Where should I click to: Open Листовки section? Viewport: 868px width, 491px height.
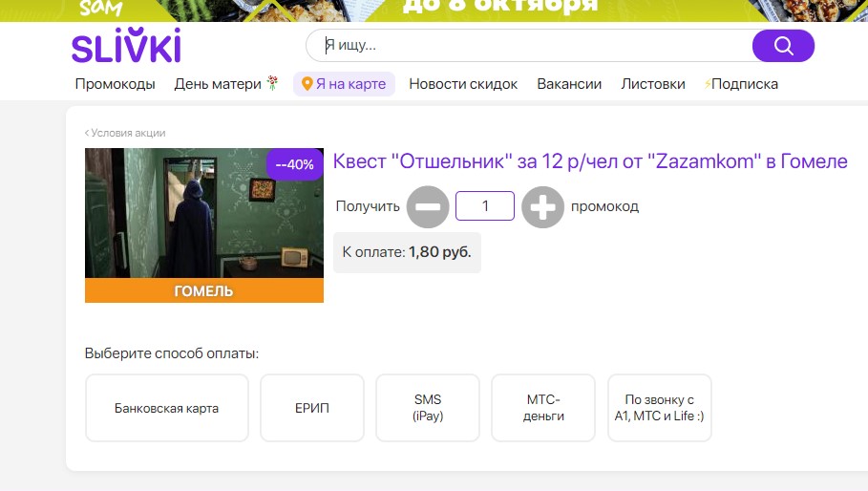[x=652, y=84]
